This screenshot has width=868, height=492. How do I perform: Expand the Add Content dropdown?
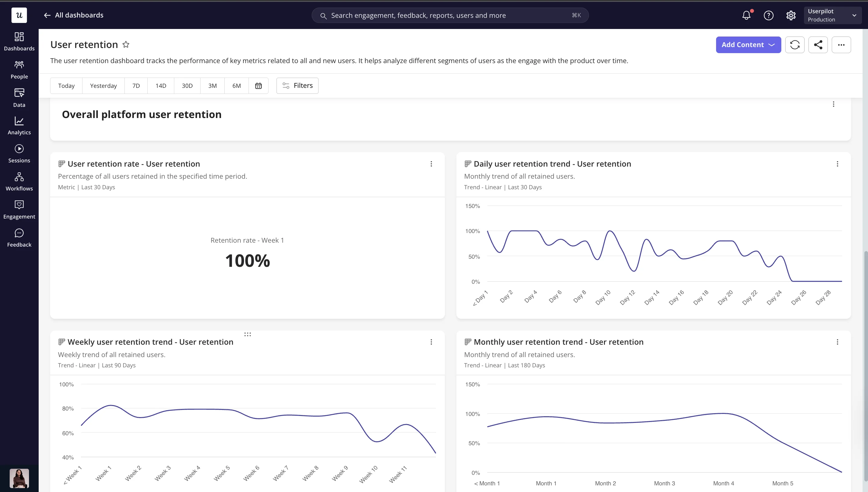pyautogui.click(x=748, y=45)
